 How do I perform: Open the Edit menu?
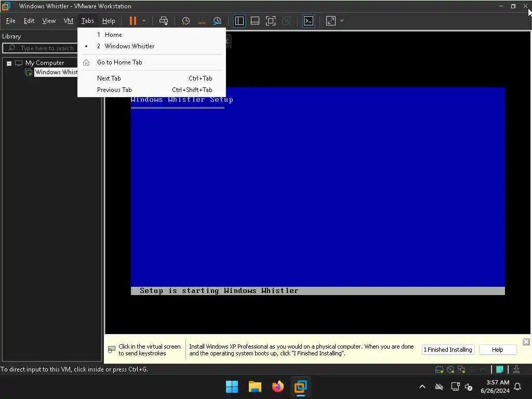point(29,21)
